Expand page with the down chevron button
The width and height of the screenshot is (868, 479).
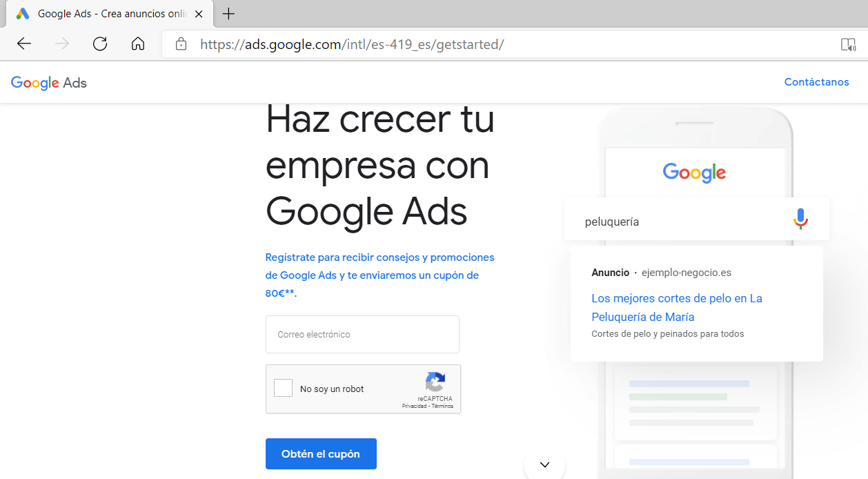tap(544, 465)
